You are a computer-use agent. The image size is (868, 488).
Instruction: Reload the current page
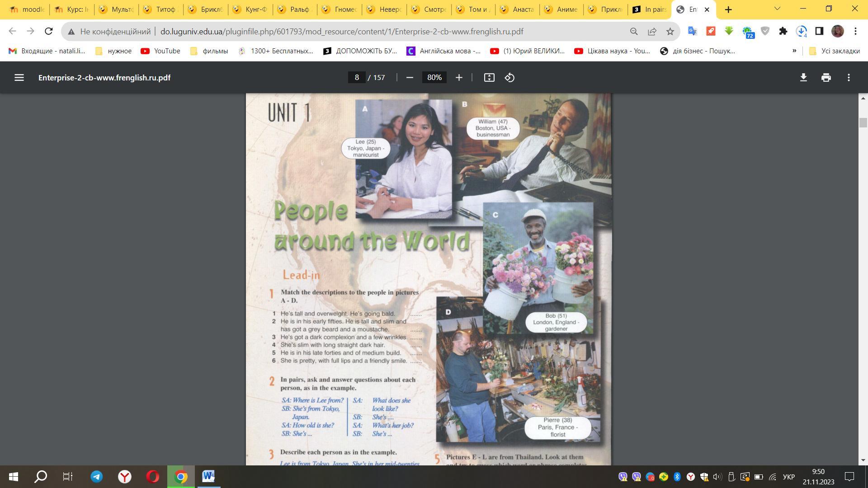(x=48, y=31)
